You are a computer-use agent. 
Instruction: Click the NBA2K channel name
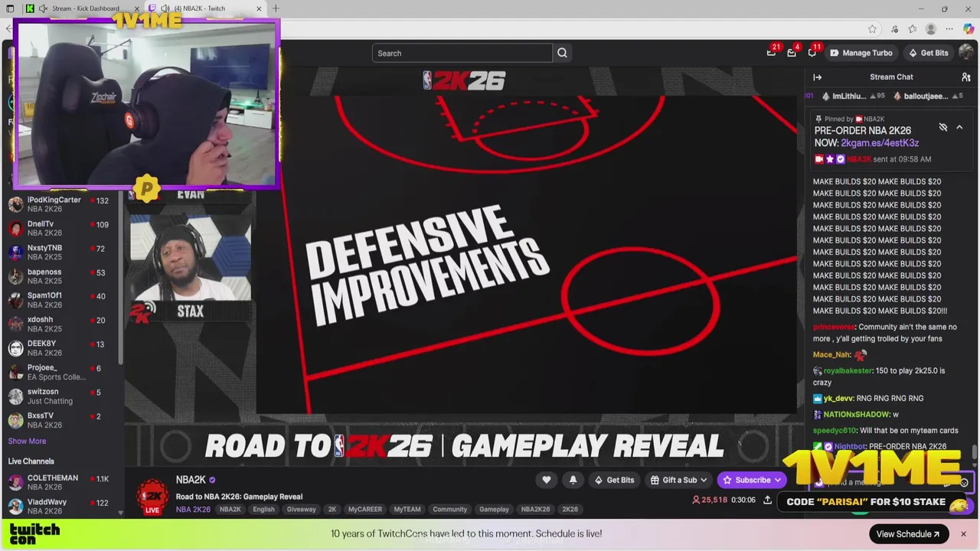tap(191, 480)
